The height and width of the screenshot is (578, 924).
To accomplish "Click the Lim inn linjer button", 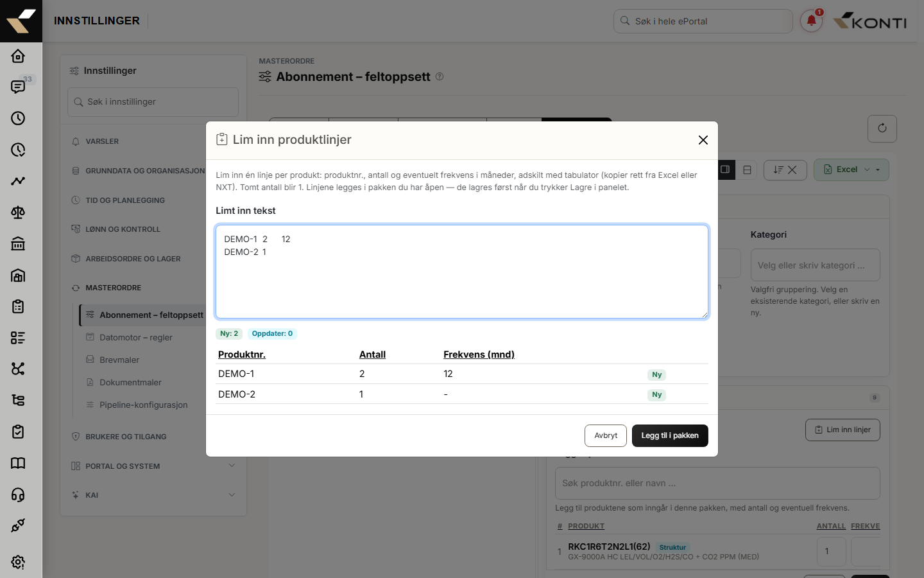I will pyautogui.click(x=843, y=430).
